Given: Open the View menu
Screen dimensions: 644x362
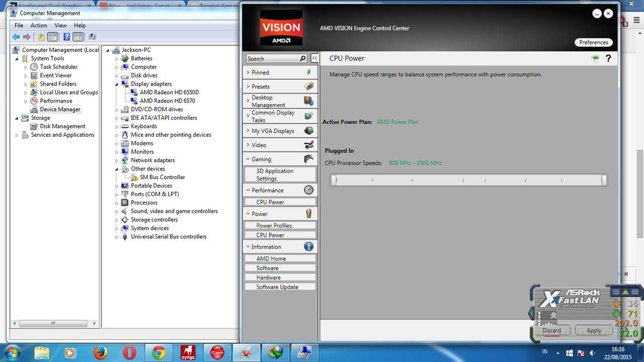Looking at the screenshot, I should pyautogui.click(x=60, y=25).
